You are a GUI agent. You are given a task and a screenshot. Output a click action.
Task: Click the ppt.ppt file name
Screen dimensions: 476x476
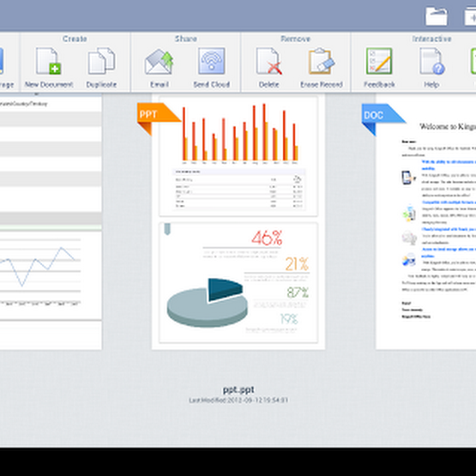pos(238,389)
